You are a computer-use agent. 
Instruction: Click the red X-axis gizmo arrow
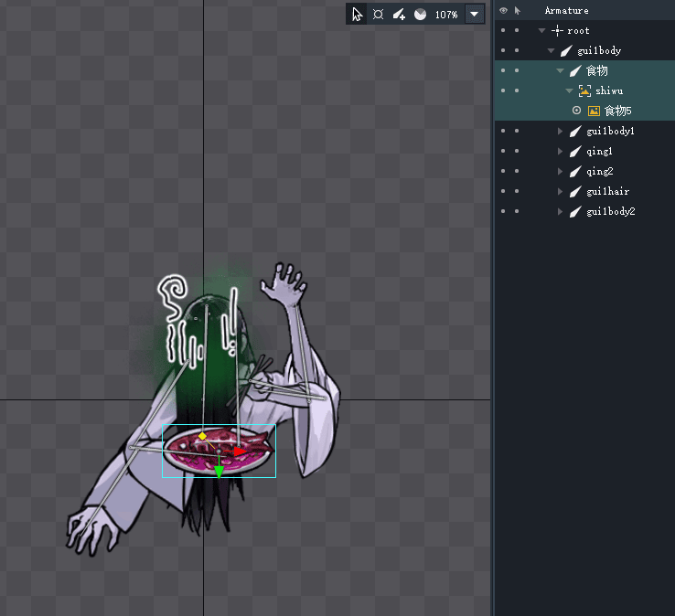click(x=240, y=451)
